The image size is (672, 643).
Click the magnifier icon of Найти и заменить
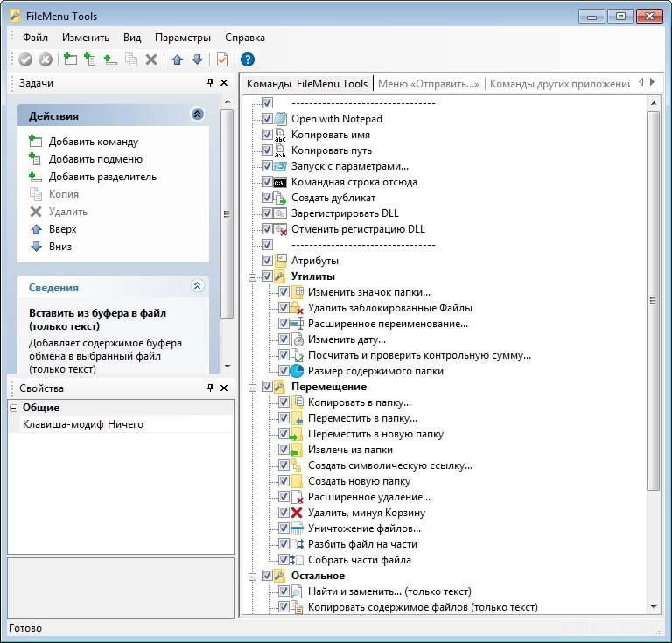point(297,591)
